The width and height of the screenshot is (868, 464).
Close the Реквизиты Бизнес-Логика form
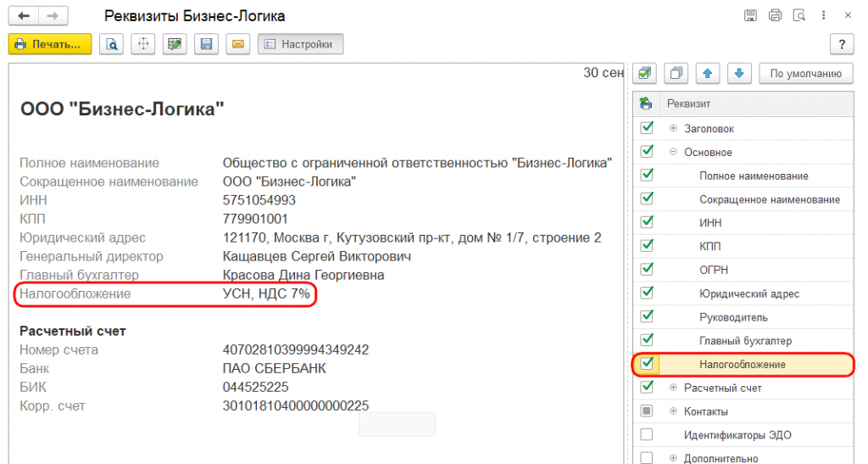pyautogui.click(x=848, y=15)
